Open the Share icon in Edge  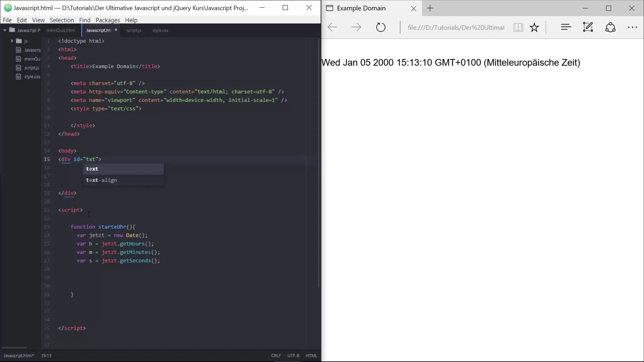coord(610,27)
